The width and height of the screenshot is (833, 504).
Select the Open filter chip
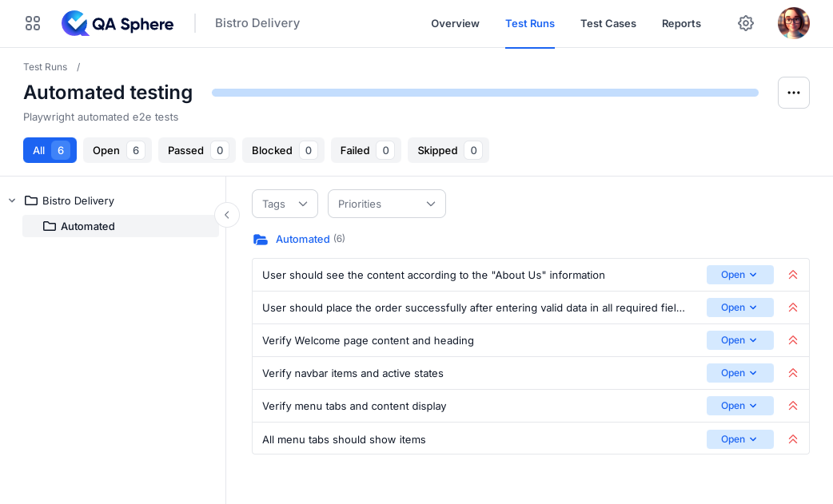pyautogui.click(x=117, y=150)
